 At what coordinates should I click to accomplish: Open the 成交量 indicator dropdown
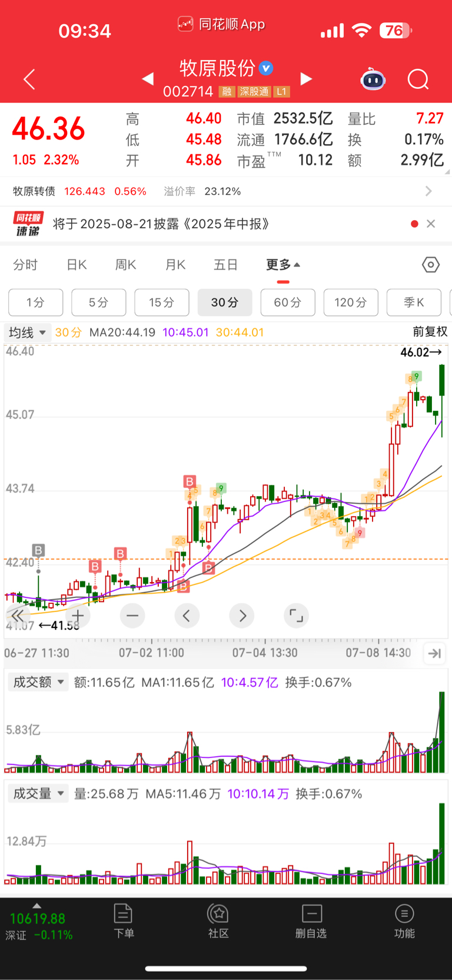click(38, 793)
